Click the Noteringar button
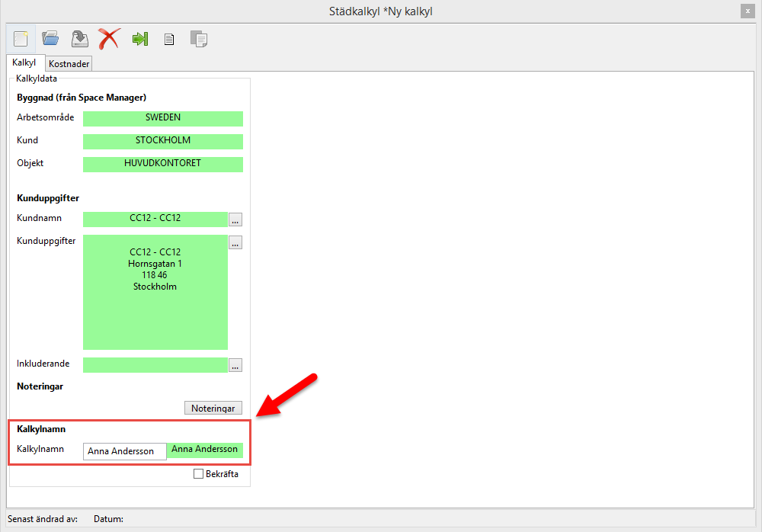This screenshot has height=532, width=762. click(x=213, y=408)
